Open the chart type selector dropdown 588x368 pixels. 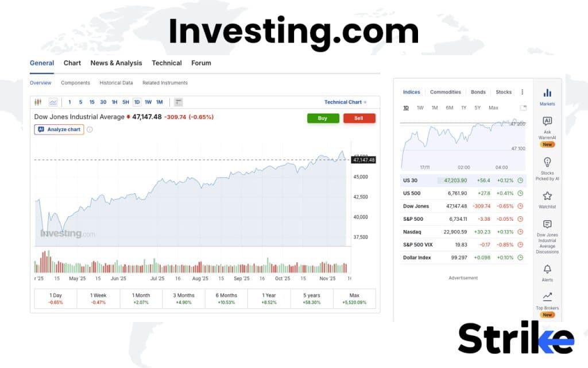click(178, 102)
